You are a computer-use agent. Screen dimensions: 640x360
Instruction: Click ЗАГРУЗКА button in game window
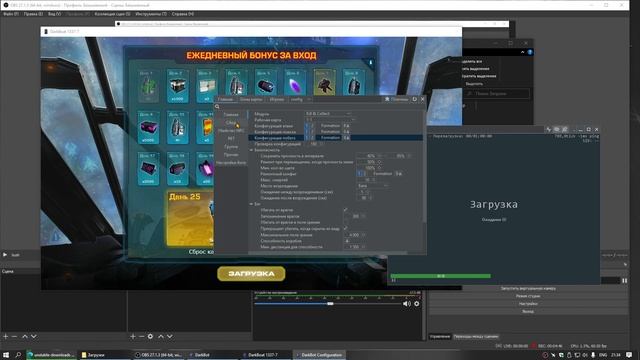click(251, 273)
